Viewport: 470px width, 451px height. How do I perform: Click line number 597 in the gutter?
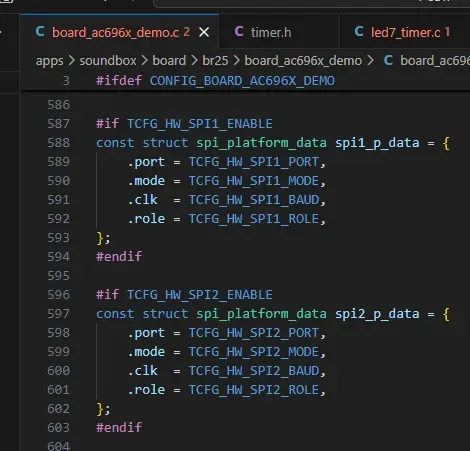click(59, 314)
